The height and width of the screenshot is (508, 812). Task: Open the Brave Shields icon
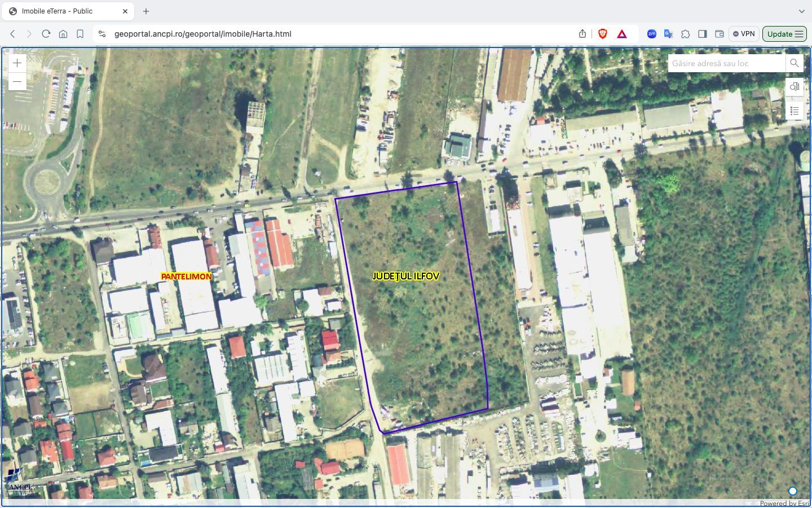(x=603, y=34)
